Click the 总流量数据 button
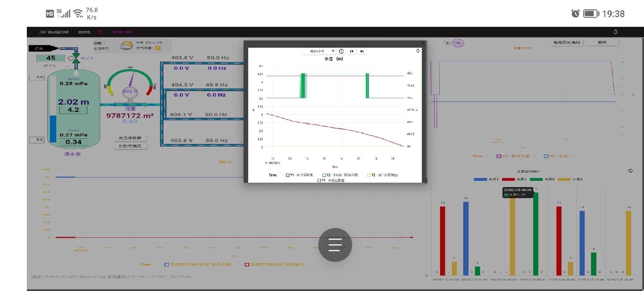 (130, 138)
